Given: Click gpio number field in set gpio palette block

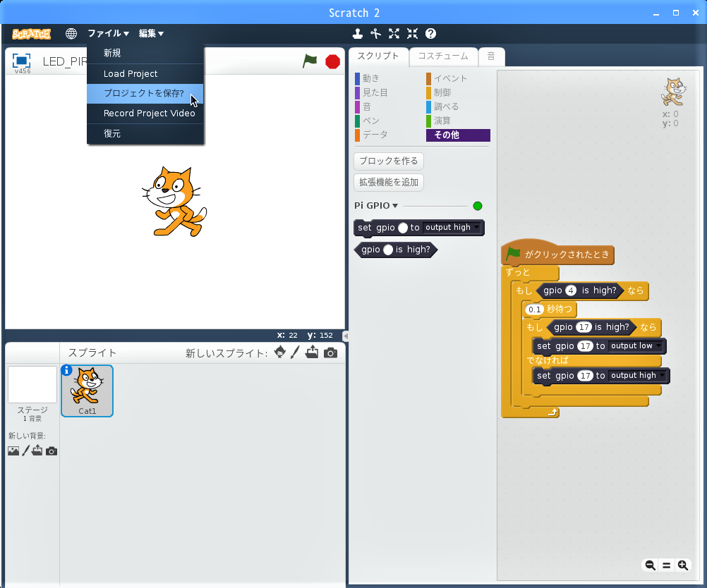Looking at the screenshot, I should [x=403, y=228].
